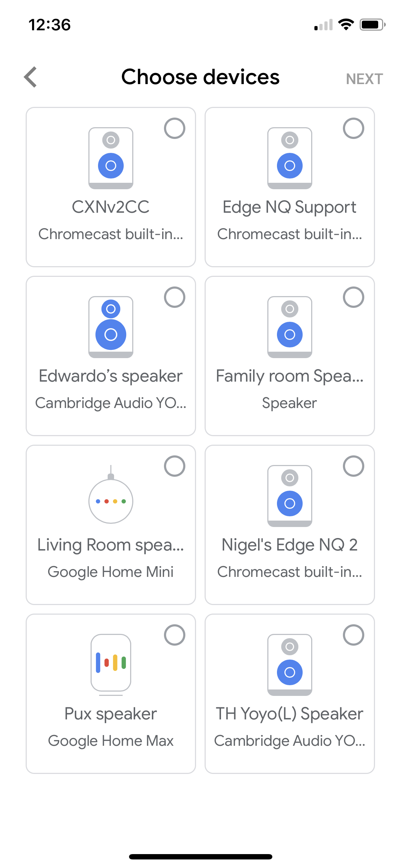Viewport: 401px width, 868px height.
Task: Select the TH Yoyo(L) Speaker radio button
Action: click(x=354, y=635)
